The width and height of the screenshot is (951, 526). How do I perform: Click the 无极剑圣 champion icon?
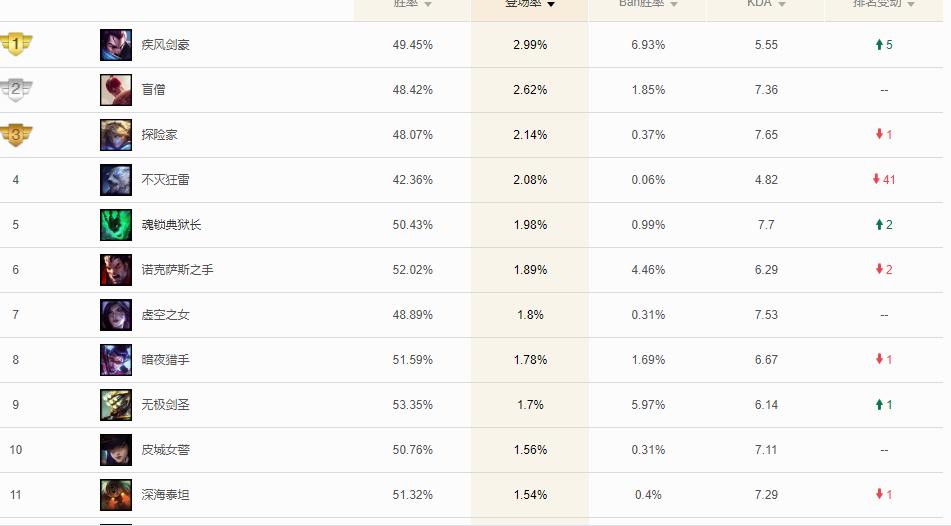point(116,405)
